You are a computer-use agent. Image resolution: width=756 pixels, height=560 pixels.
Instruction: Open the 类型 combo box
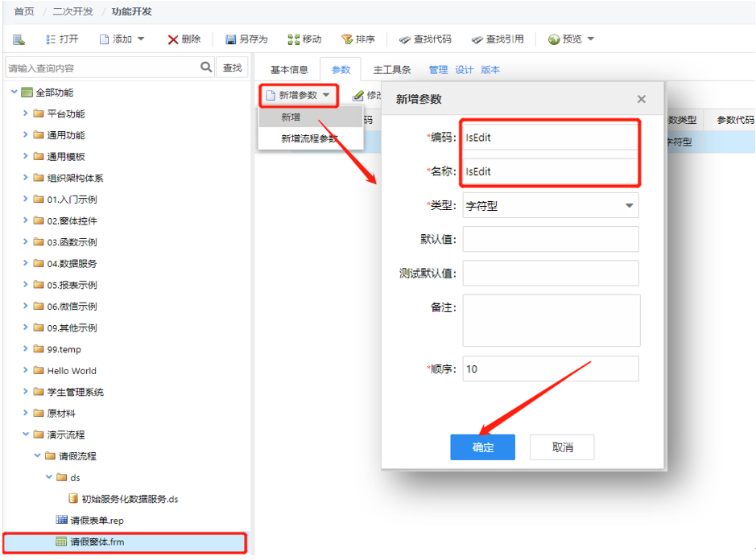point(551,206)
